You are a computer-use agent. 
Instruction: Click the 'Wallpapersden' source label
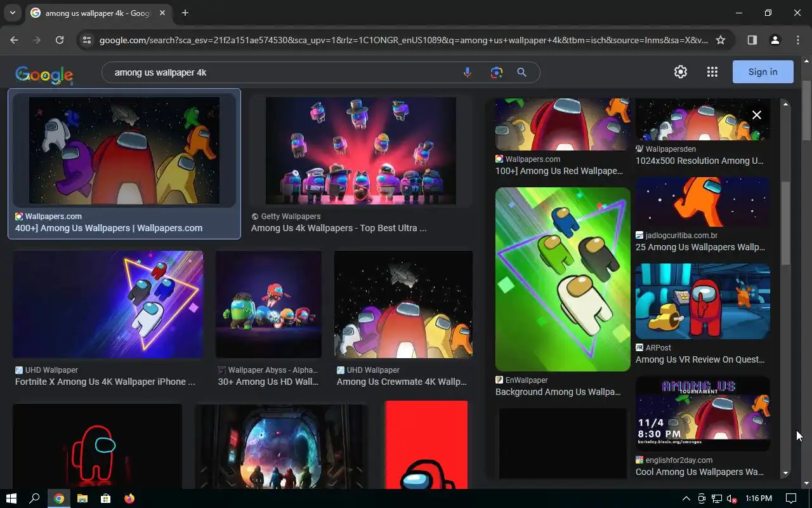pos(671,149)
